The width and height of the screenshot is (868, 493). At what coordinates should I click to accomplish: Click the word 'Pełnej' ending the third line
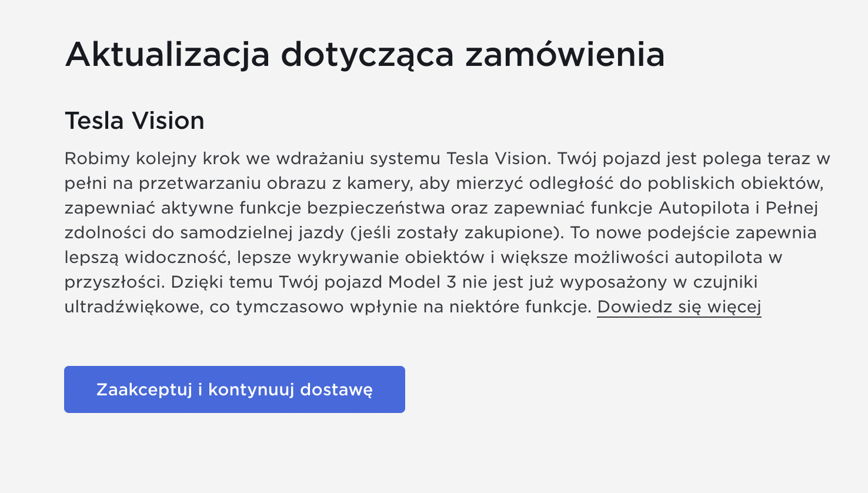pos(792,208)
